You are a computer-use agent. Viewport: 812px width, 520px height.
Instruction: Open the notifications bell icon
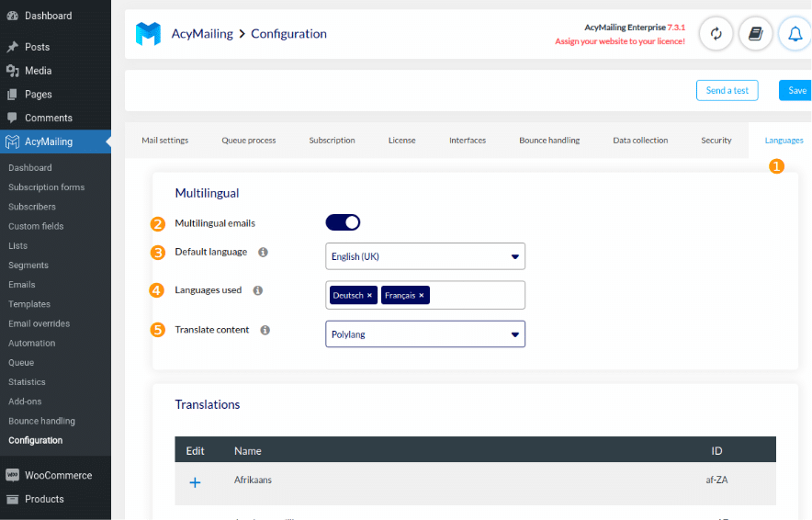[x=795, y=34]
